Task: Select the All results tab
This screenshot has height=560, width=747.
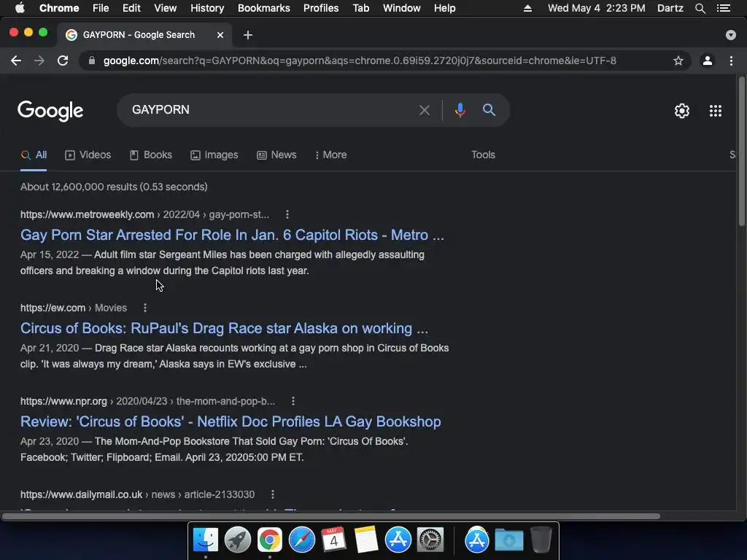Action: 34,155
